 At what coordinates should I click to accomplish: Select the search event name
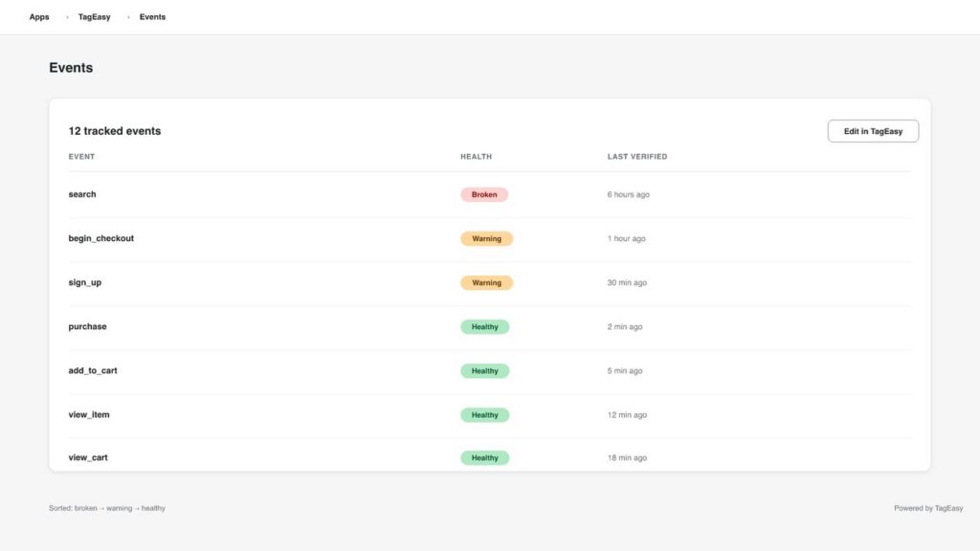point(82,194)
